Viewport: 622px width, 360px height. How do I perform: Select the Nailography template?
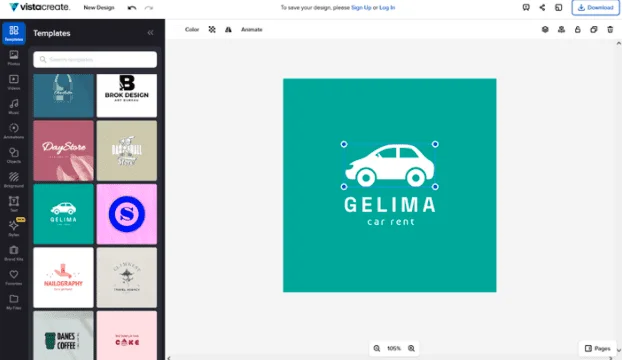point(63,278)
